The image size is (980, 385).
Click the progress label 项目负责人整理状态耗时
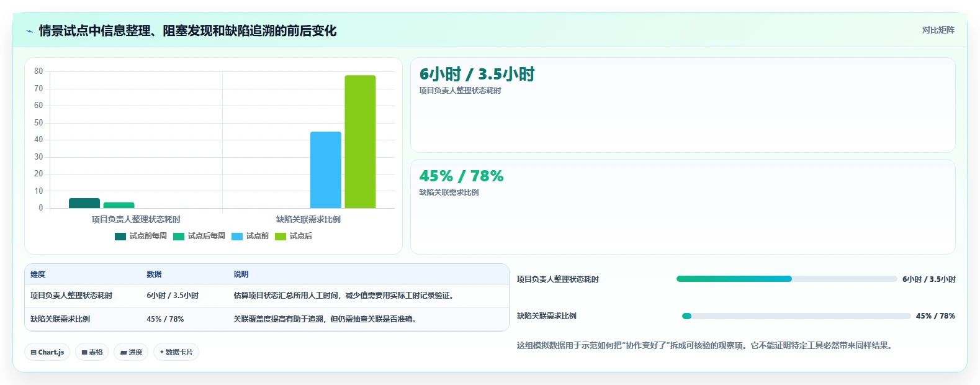[x=558, y=279]
